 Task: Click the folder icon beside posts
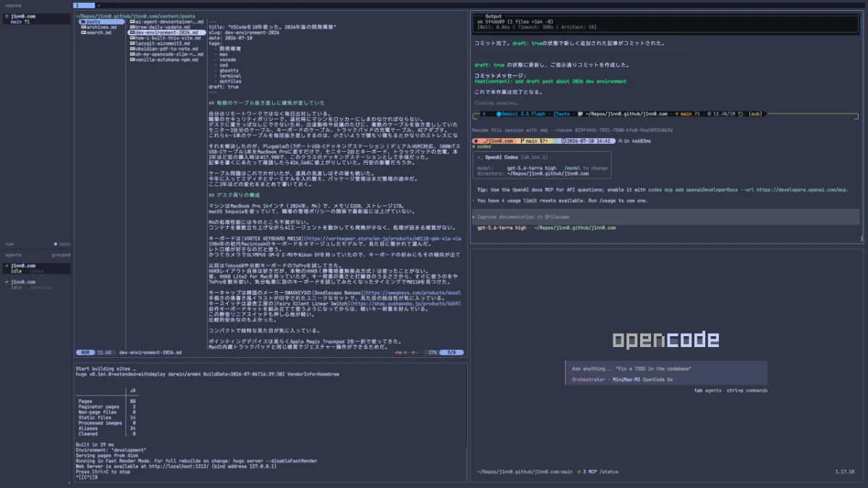(x=82, y=22)
